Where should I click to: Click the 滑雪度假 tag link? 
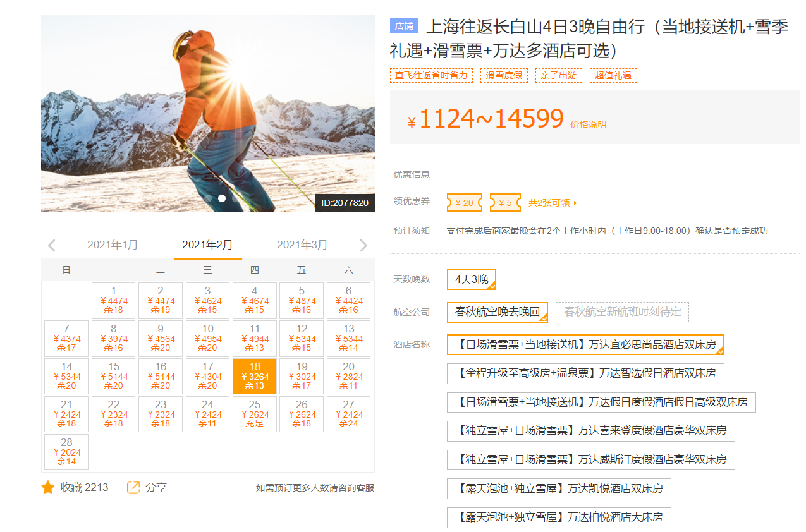coord(504,76)
